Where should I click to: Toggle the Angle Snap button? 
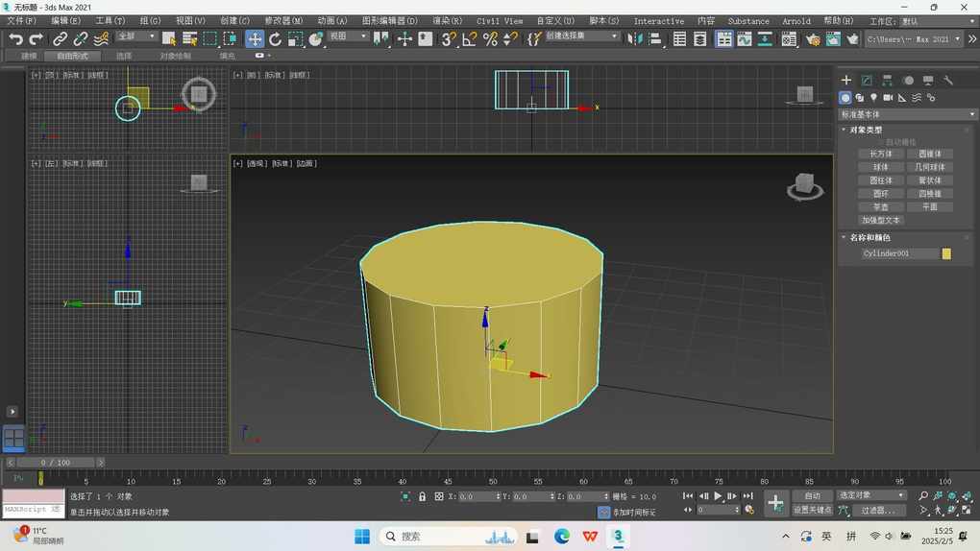click(x=469, y=39)
